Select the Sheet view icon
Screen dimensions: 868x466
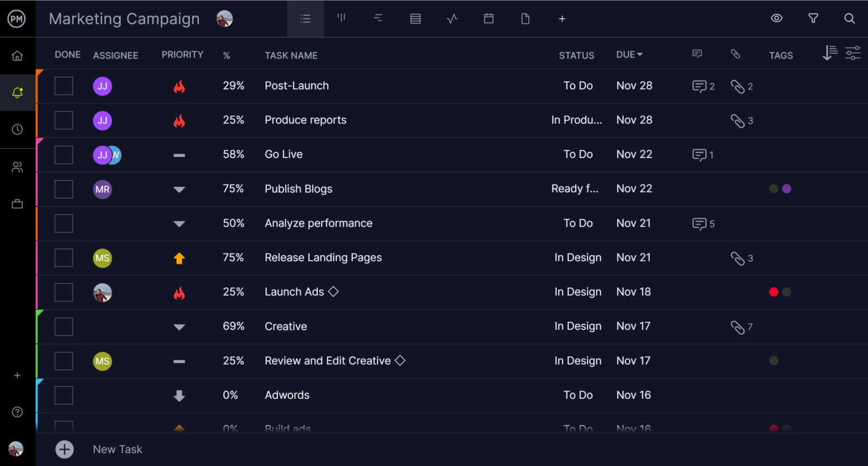415,18
